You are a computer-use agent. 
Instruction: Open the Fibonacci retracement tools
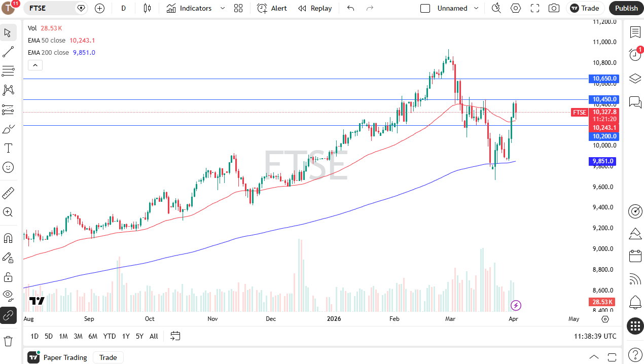tap(8, 71)
